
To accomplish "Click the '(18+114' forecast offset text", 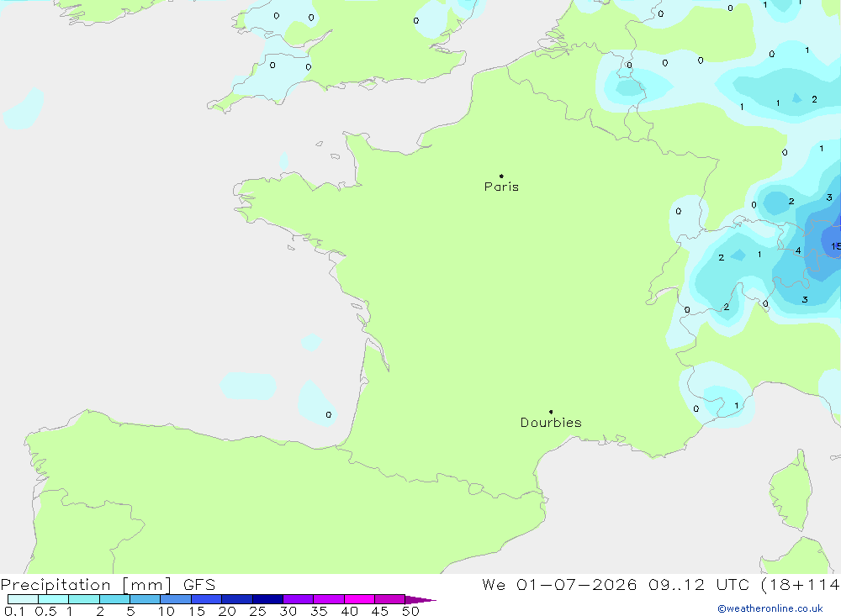I will click(x=801, y=584).
